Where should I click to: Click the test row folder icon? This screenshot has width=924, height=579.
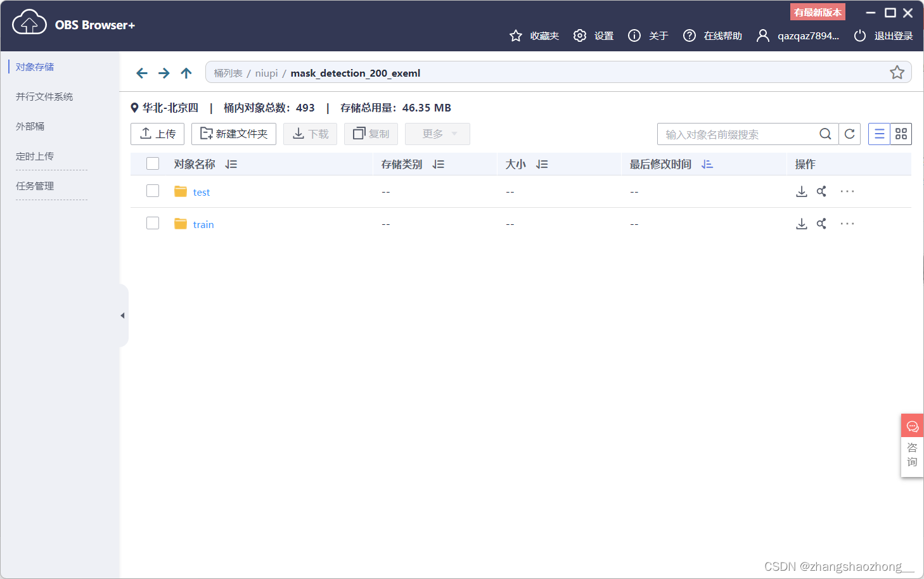181,191
